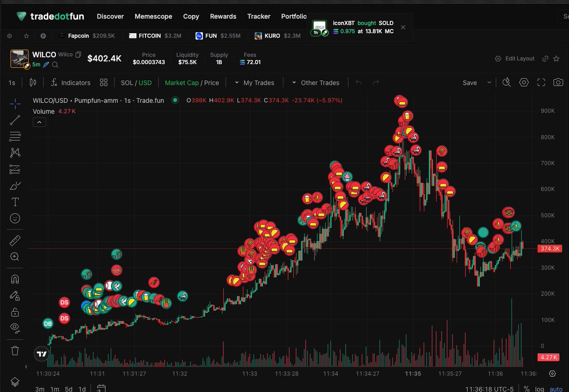The height and width of the screenshot is (392, 569).
Task: Open ticker bar settings gear
Action: coord(9,36)
